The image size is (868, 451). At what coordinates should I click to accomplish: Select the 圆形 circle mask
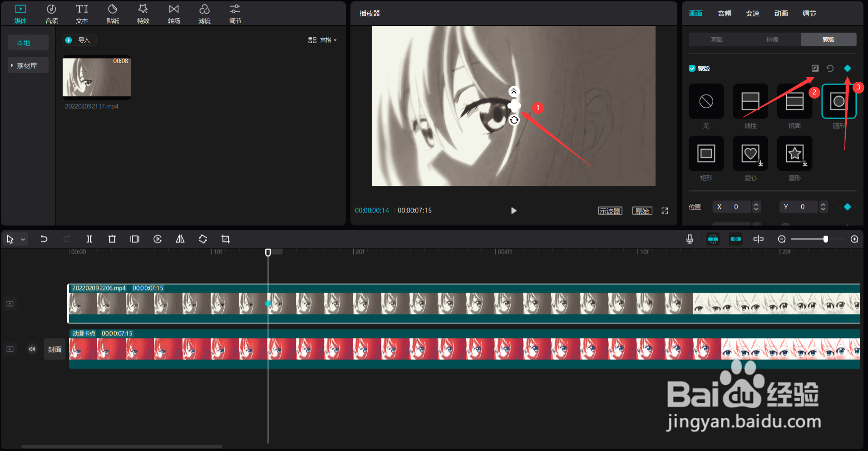pyautogui.click(x=839, y=101)
